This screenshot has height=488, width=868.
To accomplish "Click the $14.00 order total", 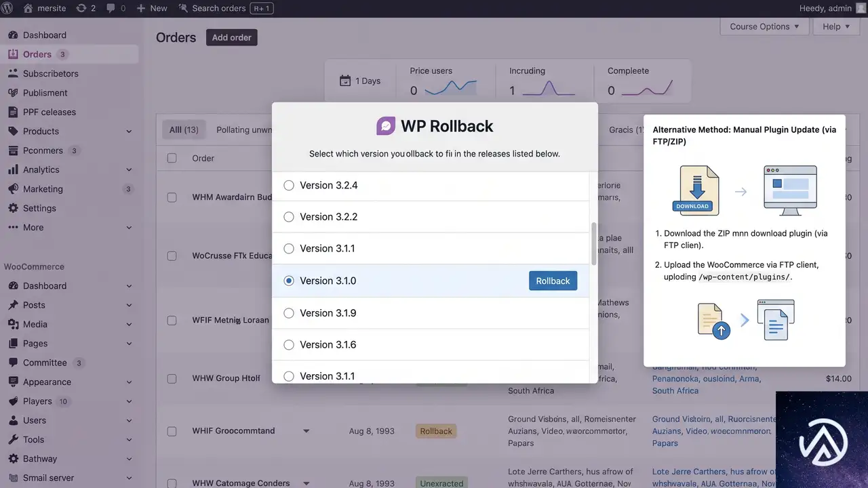I will (839, 378).
